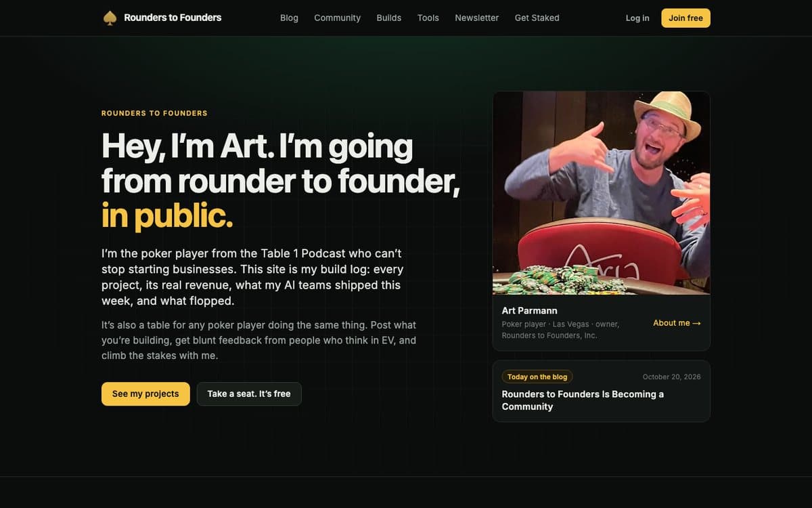Click the Art Parmann name text
Screen dimensions: 812x508
[x=530, y=310]
